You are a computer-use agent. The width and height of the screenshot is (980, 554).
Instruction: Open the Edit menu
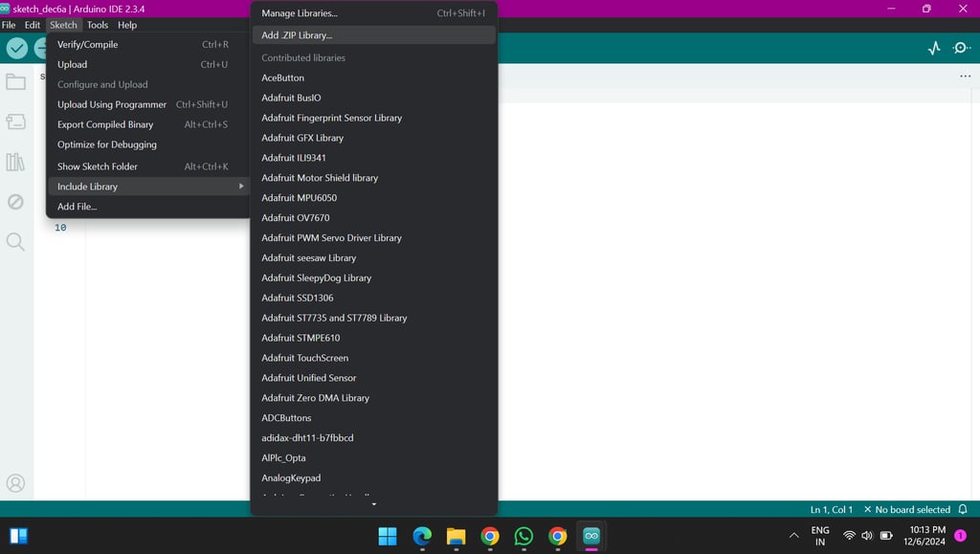(x=33, y=25)
